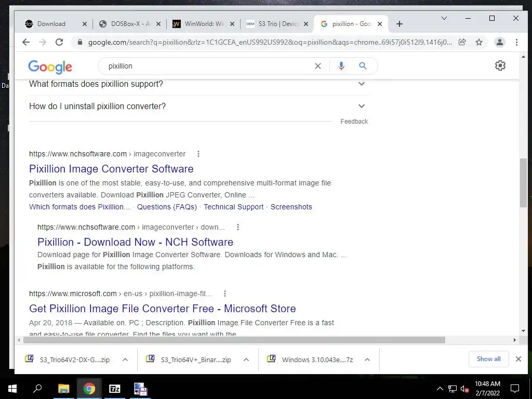Expand 'How do I uninstall pixillion converter?'
Image resolution: width=532 pixels, height=399 pixels.
[198, 106]
